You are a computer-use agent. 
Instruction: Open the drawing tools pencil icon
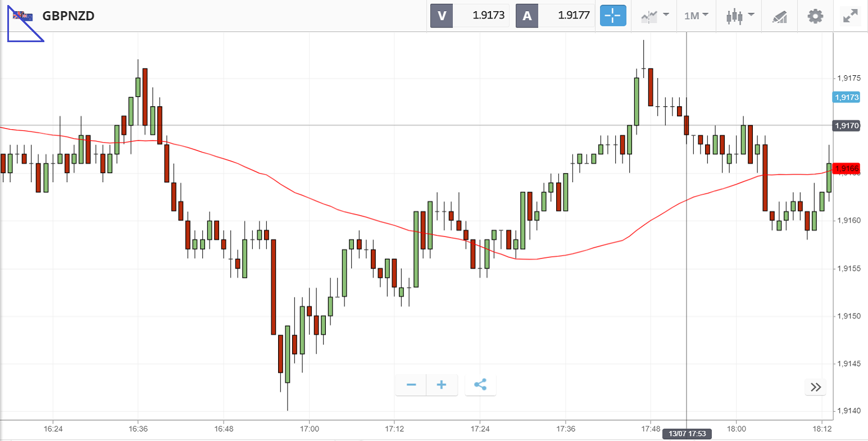779,16
